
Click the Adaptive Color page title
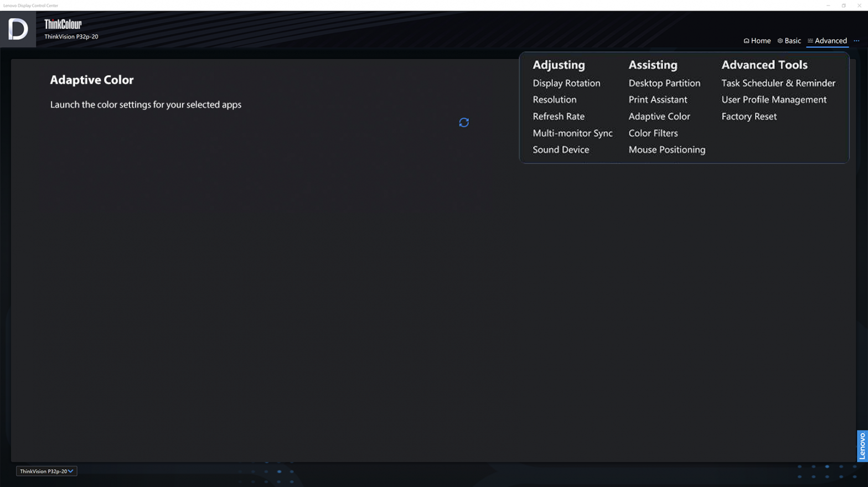click(92, 80)
